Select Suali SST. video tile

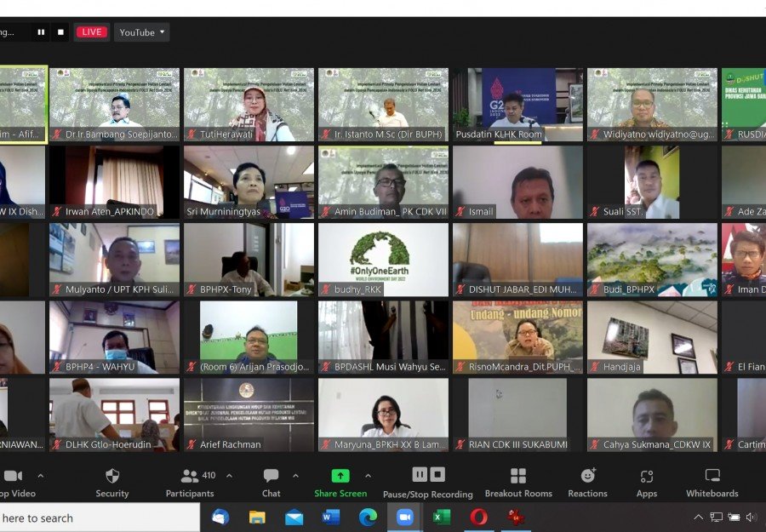tap(652, 182)
